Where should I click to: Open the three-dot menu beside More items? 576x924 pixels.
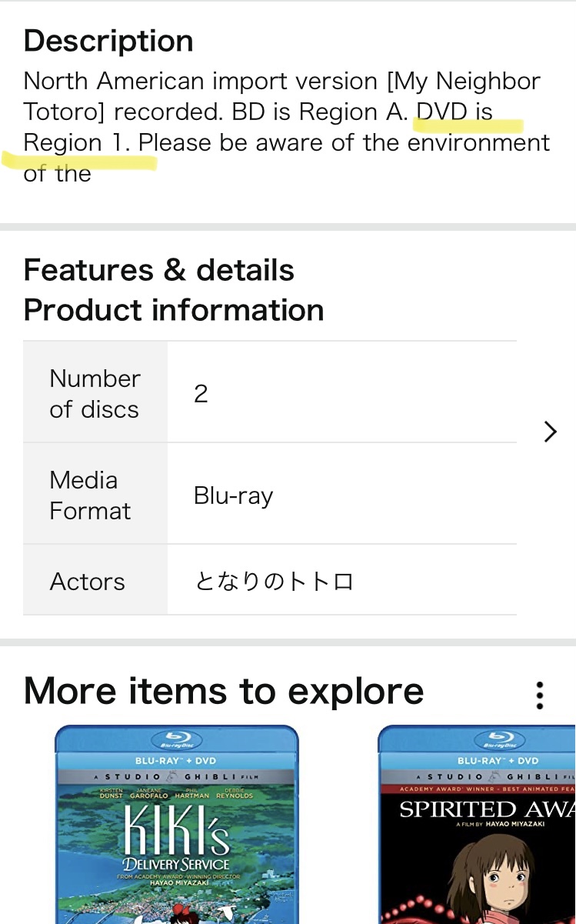point(540,695)
